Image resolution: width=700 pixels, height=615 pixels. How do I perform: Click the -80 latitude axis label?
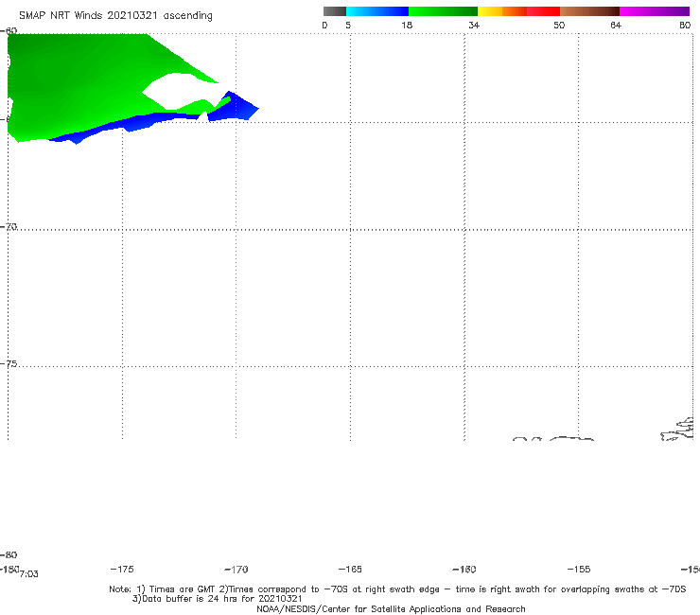(9, 555)
